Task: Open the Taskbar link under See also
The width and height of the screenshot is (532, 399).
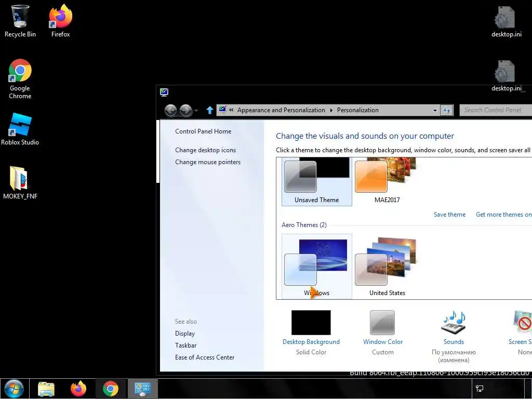Action: (185, 345)
